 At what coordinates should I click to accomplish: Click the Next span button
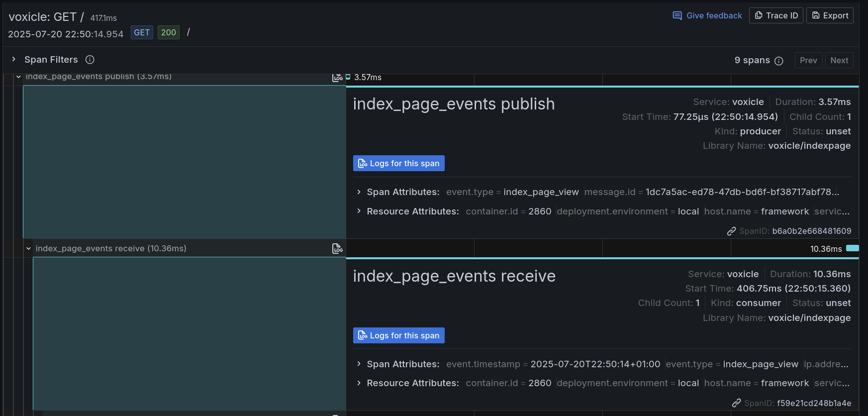839,60
